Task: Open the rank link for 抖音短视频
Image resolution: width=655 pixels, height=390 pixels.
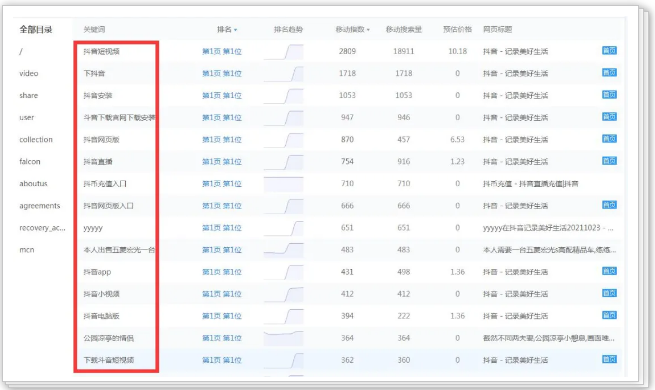Action: (x=222, y=51)
